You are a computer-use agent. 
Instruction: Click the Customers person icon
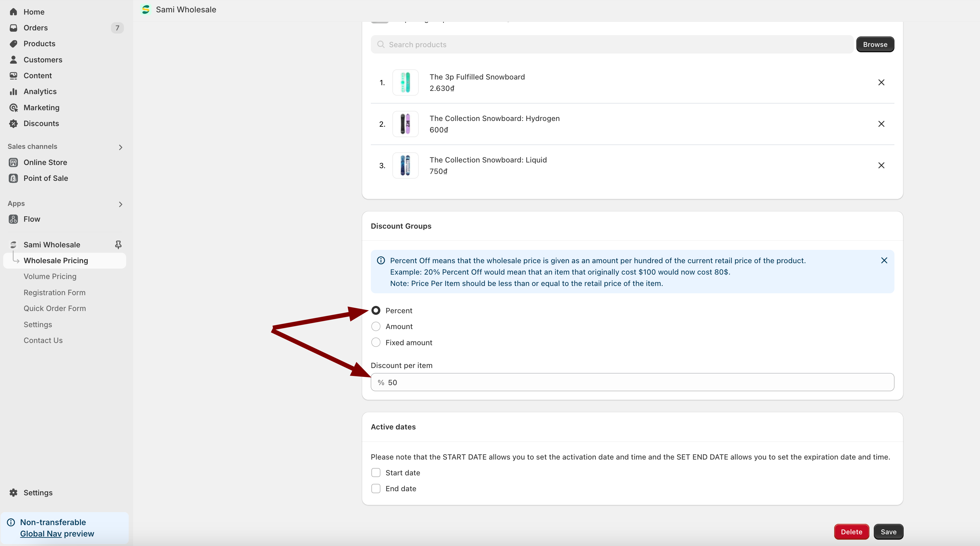point(13,60)
